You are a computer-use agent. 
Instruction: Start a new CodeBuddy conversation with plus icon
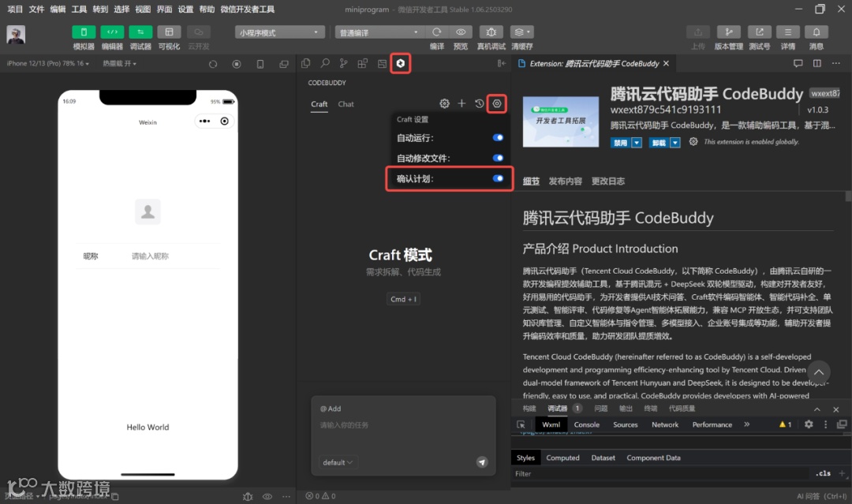[x=461, y=104]
